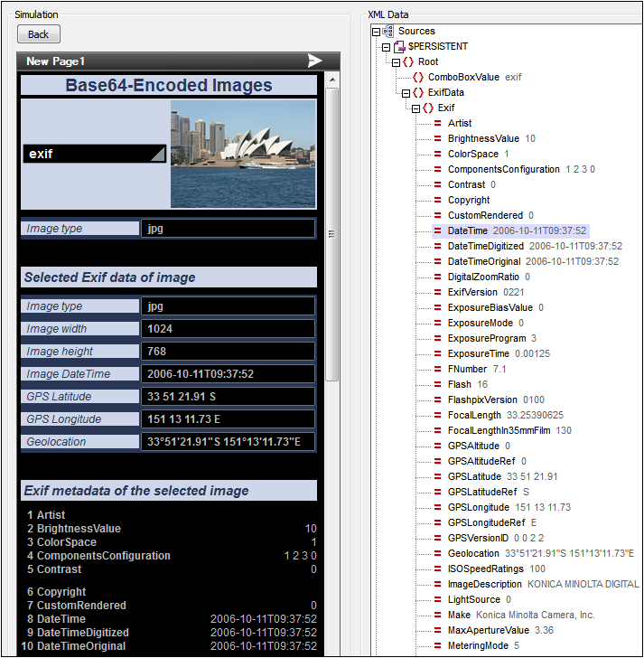Collapse the ExifData element node
The image size is (644, 658).
[x=406, y=92]
